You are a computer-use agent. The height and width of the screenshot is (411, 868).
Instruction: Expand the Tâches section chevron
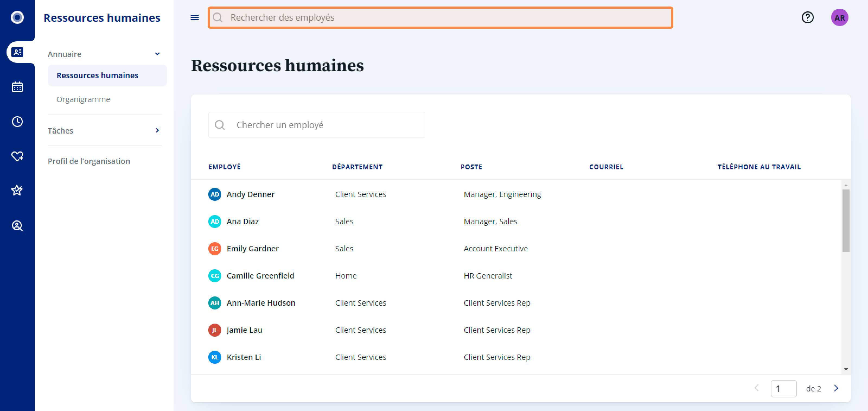pos(157,131)
